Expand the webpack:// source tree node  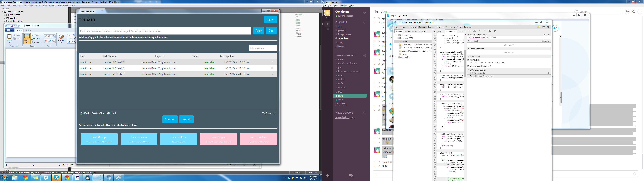click(x=396, y=57)
